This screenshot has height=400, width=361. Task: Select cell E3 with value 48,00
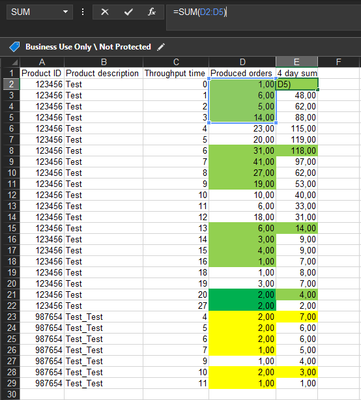coord(297,95)
